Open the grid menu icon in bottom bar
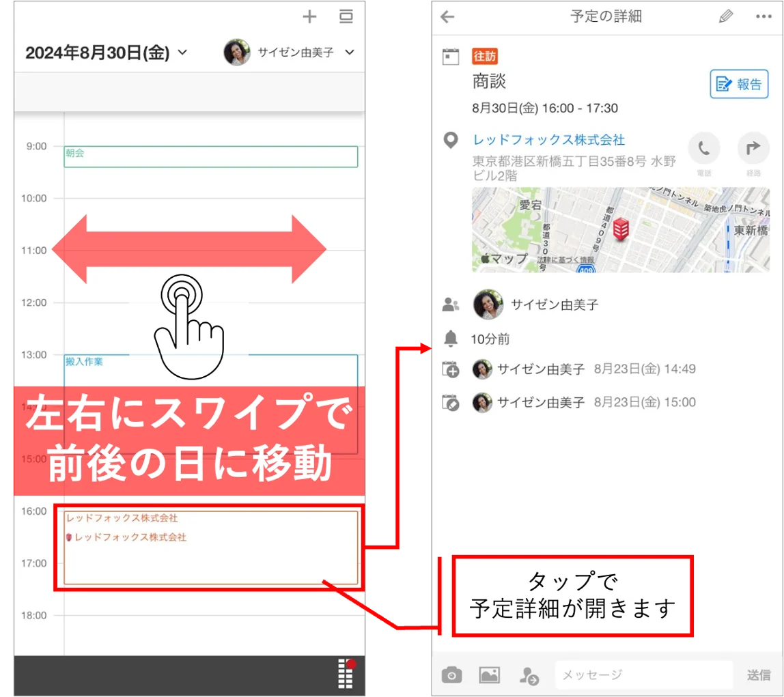784x697 pixels. click(x=346, y=674)
